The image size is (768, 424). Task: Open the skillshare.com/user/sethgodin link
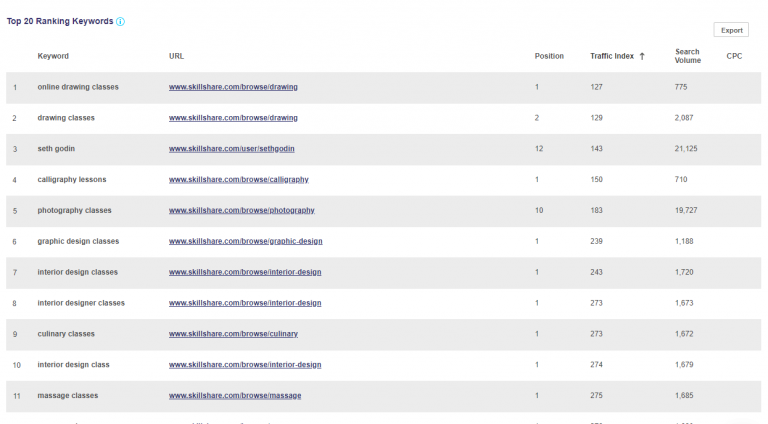231,149
